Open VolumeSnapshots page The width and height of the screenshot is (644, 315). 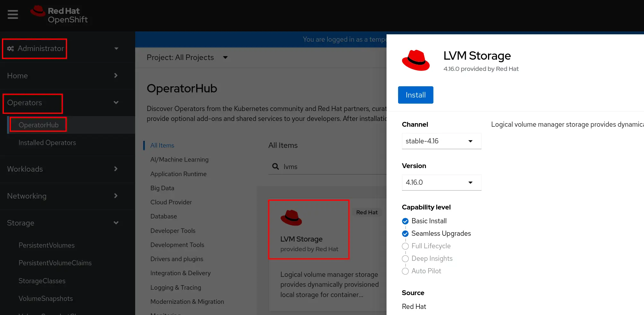tap(46, 299)
